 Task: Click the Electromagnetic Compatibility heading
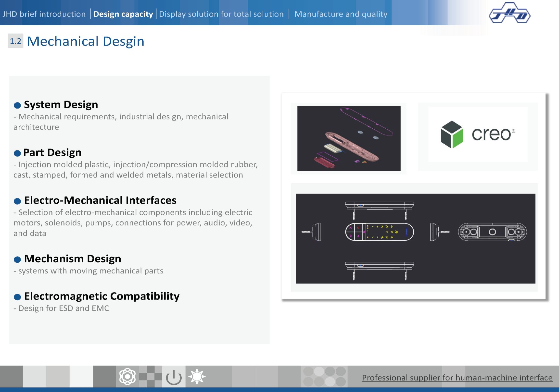[102, 296]
